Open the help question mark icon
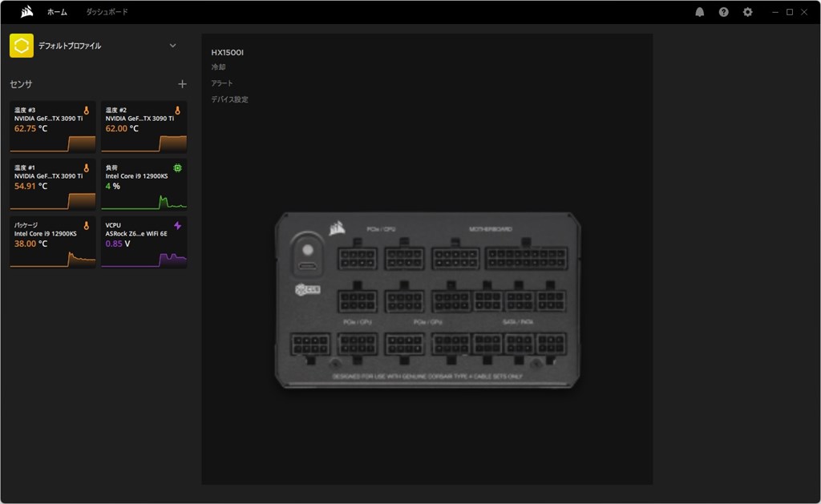This screenshot has height=504, width=821. tap(724, 12)
